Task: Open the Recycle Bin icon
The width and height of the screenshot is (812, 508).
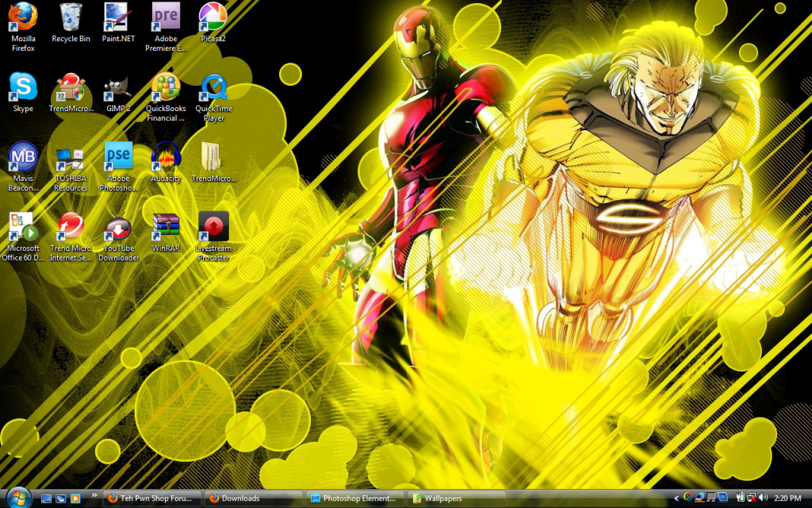Action: click(71, 23)
